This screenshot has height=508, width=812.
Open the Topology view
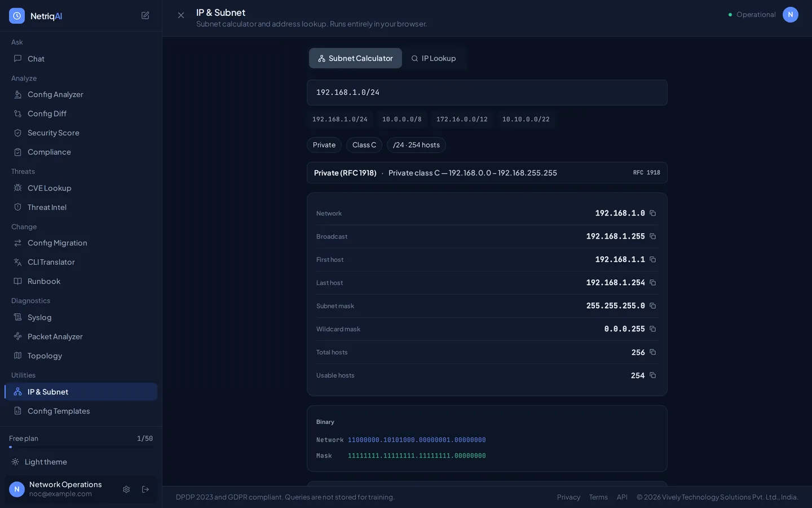(x=81, y=356)
